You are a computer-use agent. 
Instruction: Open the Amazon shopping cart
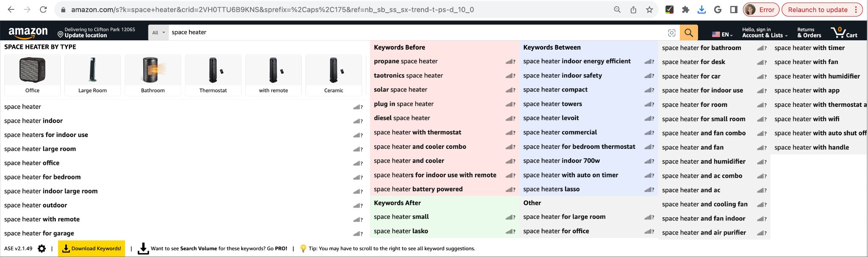point(843,33)
